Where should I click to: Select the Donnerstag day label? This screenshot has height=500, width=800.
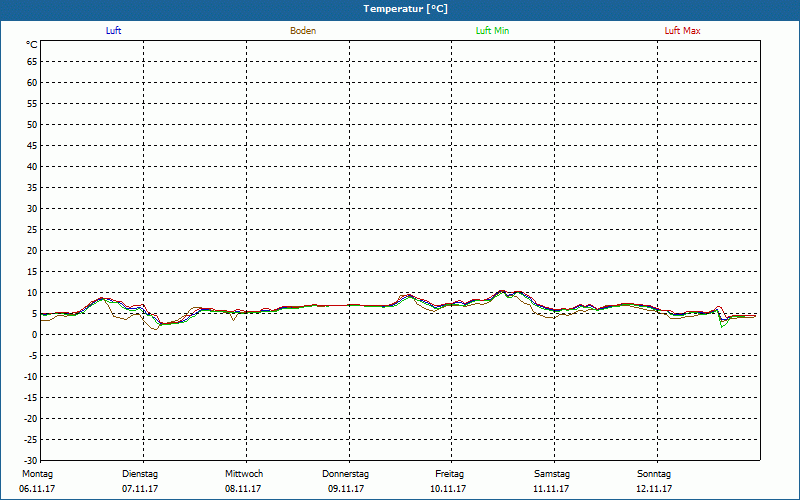tap(345, 474)
